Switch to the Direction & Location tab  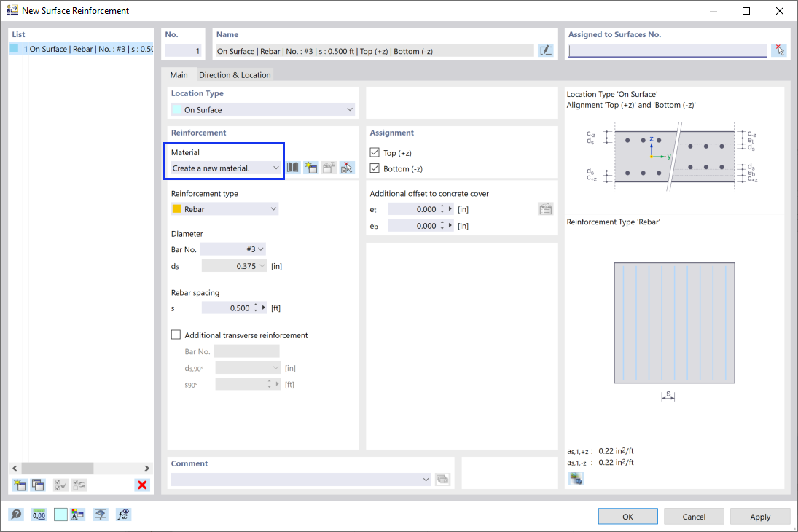[235, 74]
